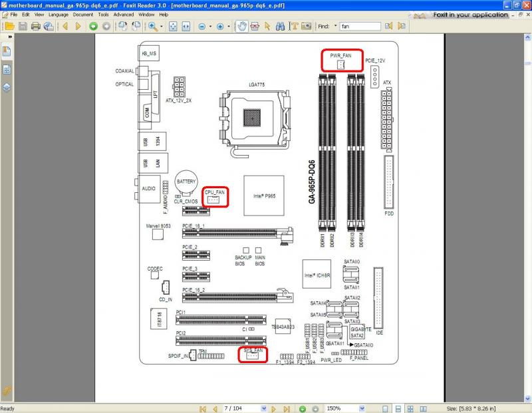Click the Find text field containing 'fan'
This screenshot has width=532, height=413.
coord(360,26)
